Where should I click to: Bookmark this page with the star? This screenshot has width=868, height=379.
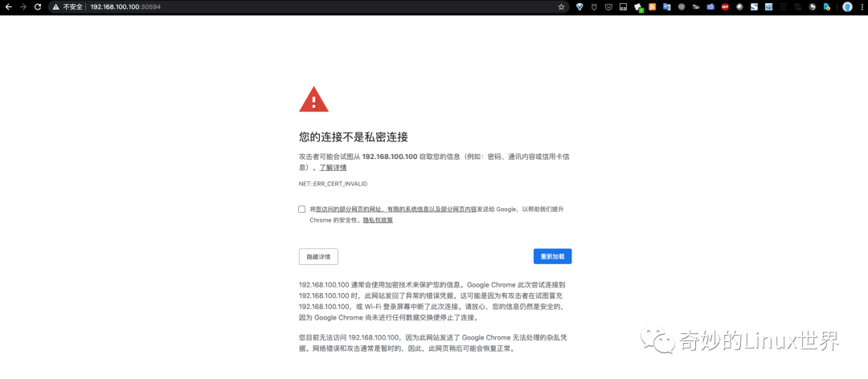point(561,7)
